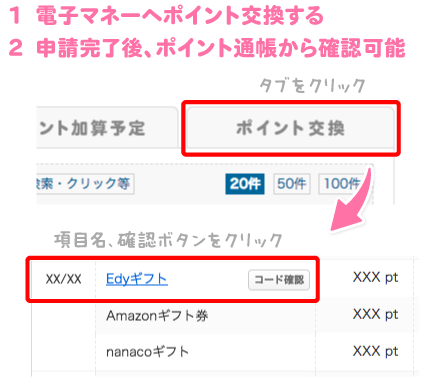Open the Edyギフト link

click(x=137, y=279)
